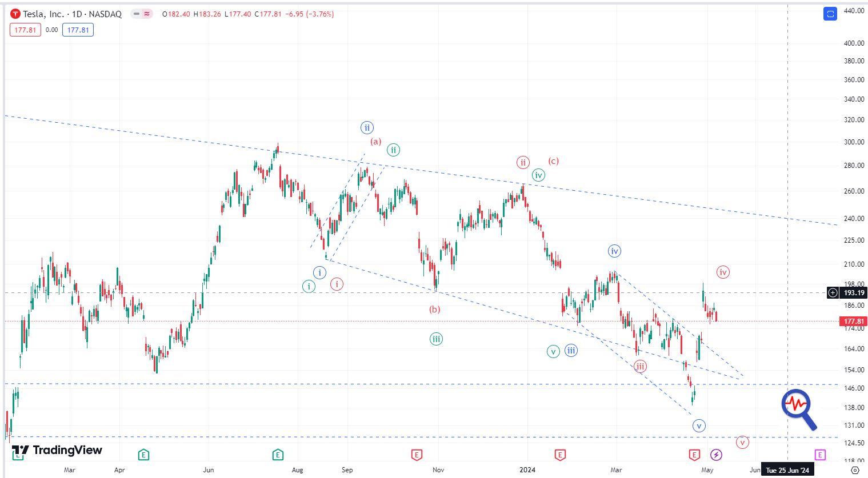
Task: Click the plus icon beside the 193.19 label
Action: pos(833,293)
